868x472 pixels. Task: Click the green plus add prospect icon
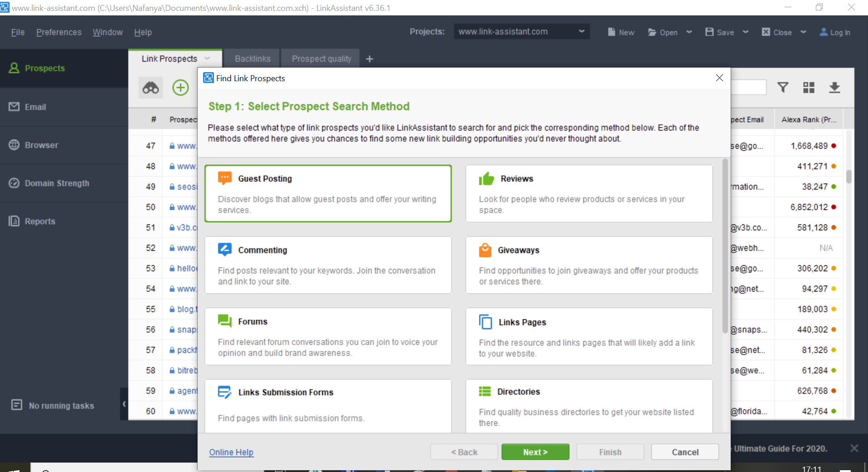pyautogui.click(x=180, y=88)
